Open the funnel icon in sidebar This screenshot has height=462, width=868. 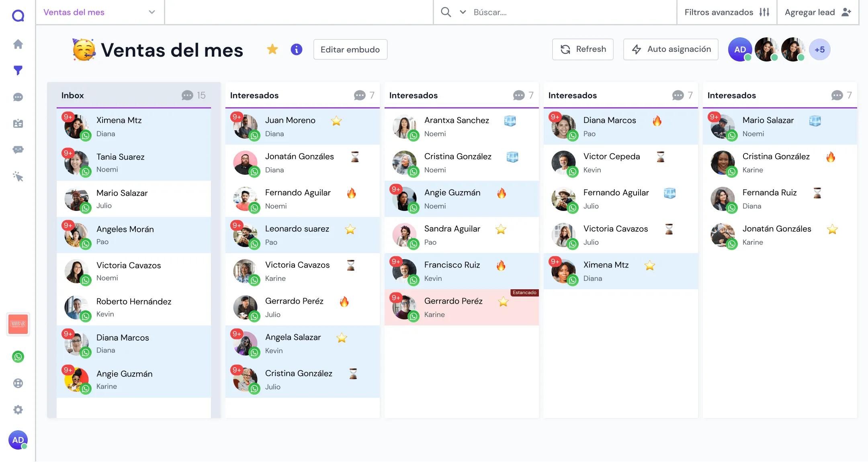click(18, 70)
